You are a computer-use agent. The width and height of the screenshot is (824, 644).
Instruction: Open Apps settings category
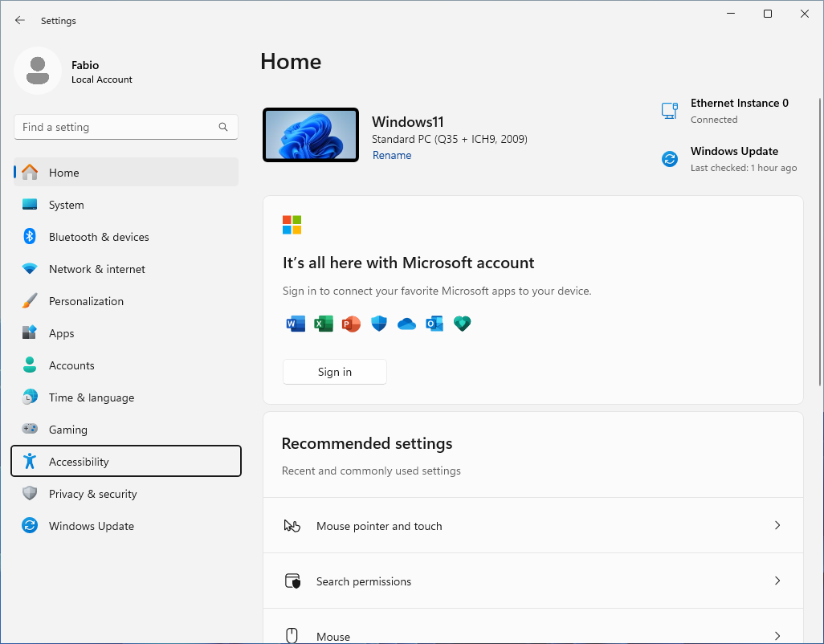pyautogui.click(x=126, y=332)
